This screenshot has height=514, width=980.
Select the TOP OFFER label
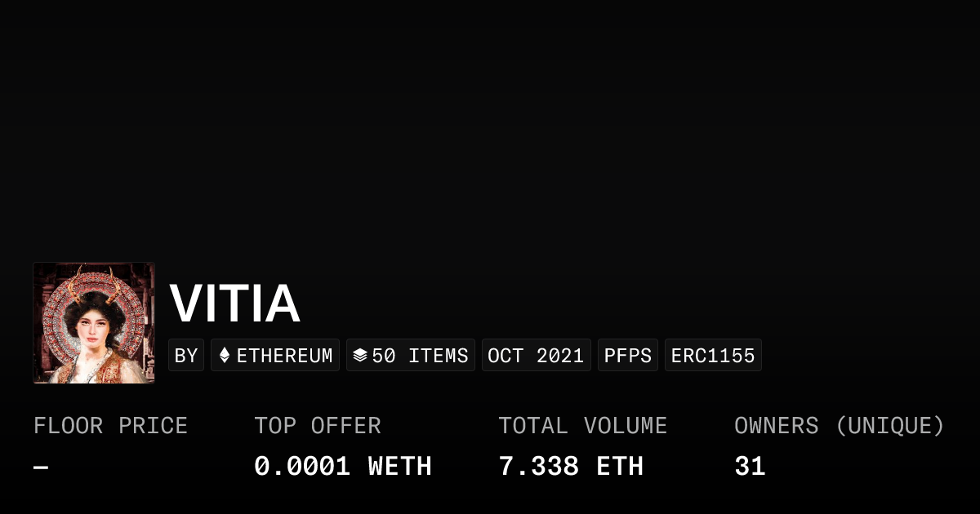pyautogui.click(x=318, y=426)
